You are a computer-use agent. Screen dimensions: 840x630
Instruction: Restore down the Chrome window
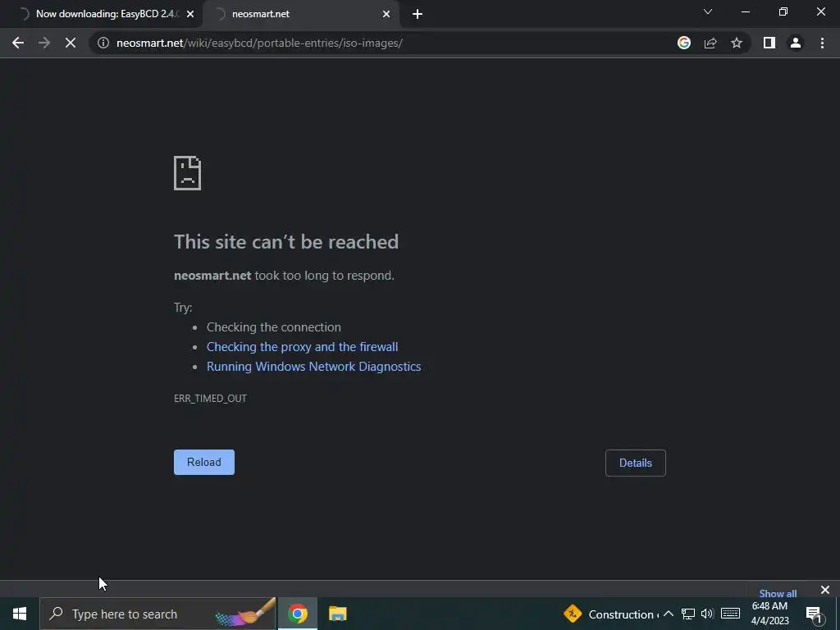(x=783, y=11)
